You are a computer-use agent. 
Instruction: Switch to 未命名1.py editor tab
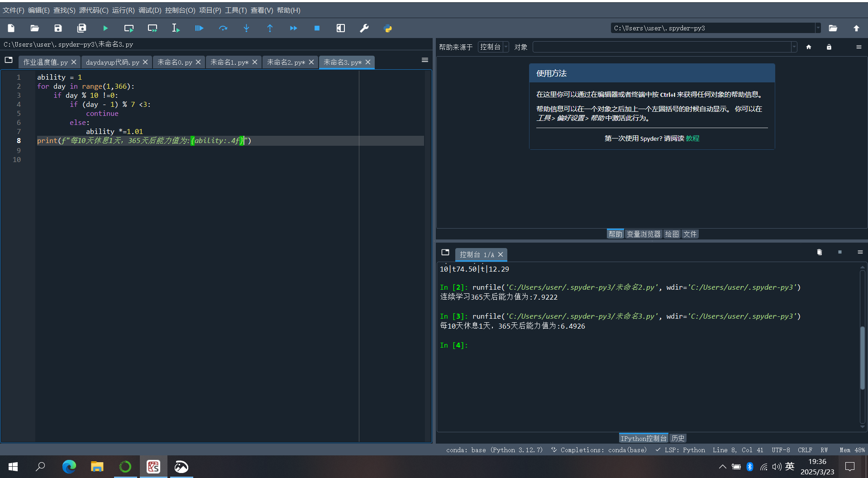229,62
